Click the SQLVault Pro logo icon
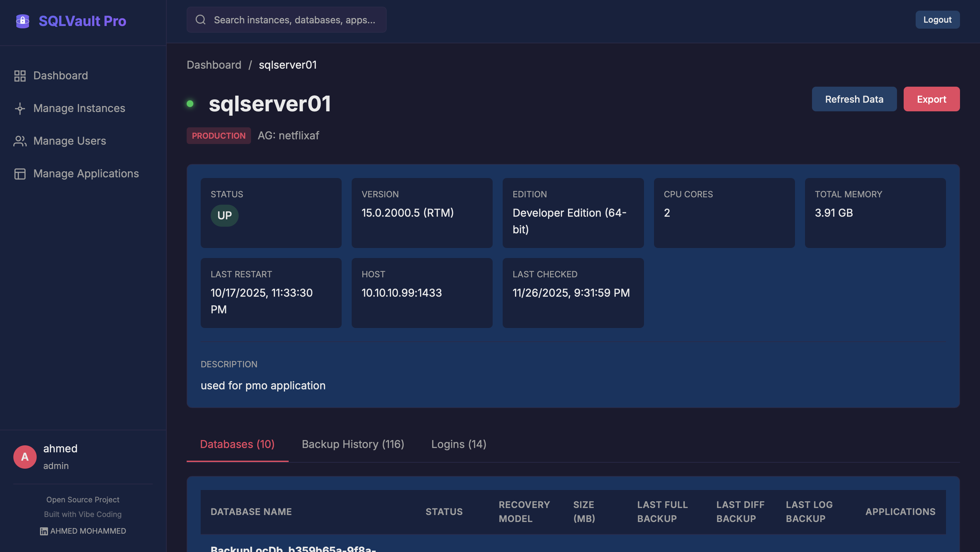 tap(22, 21)
